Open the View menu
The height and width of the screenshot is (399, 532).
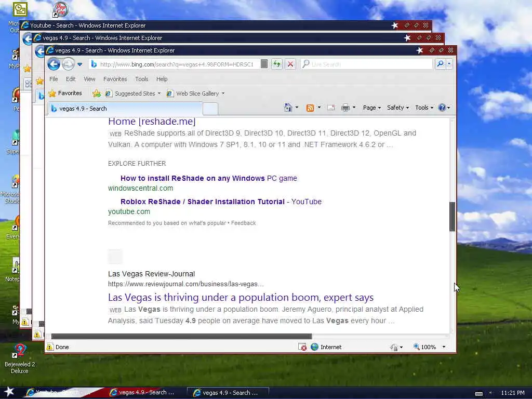click(89, 79)
